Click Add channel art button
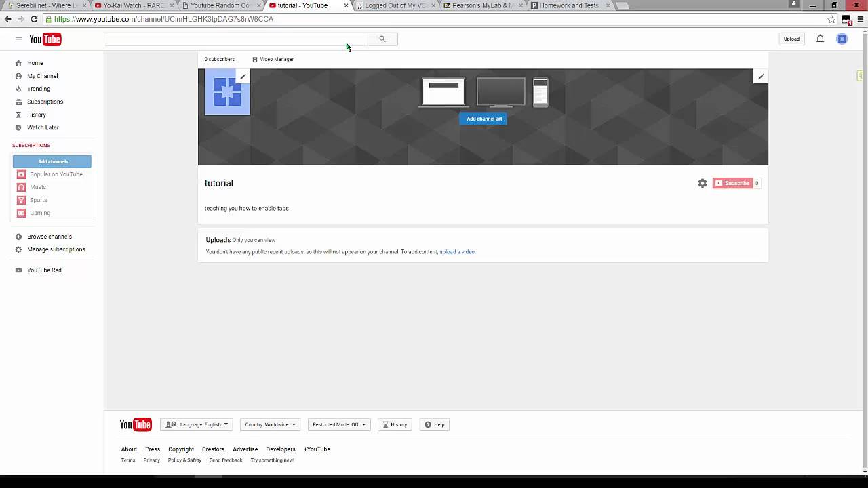 [x=484, y=119]
